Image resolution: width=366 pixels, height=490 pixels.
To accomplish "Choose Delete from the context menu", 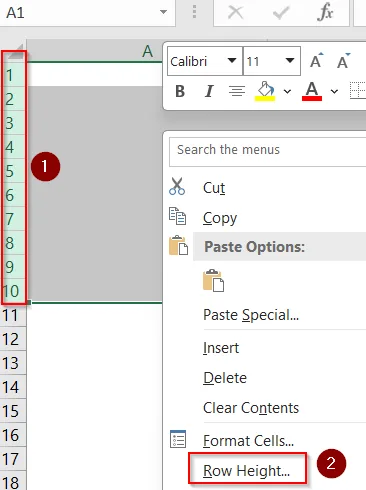I will [x=225, y=378].
